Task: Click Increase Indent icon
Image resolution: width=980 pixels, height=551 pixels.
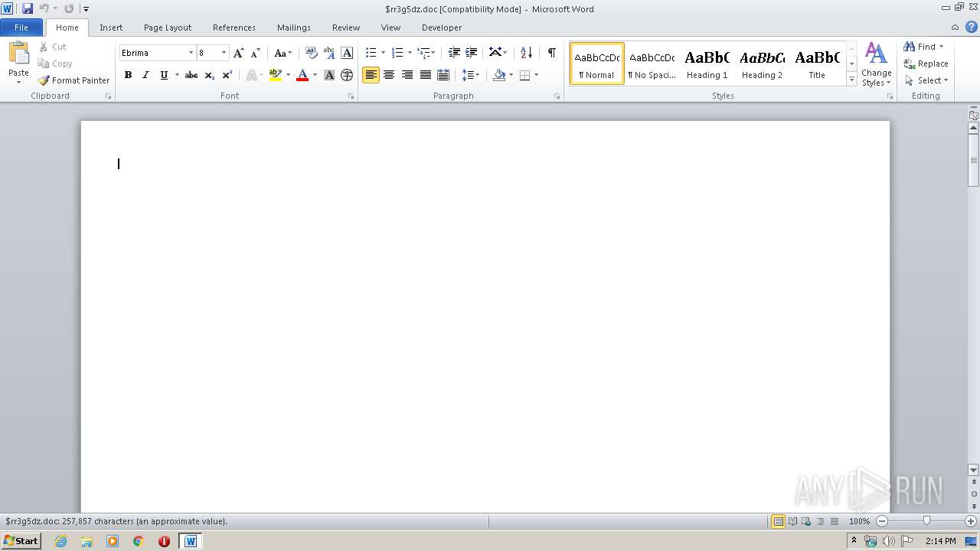Action: pyautogui.click(x=472, y=53)
